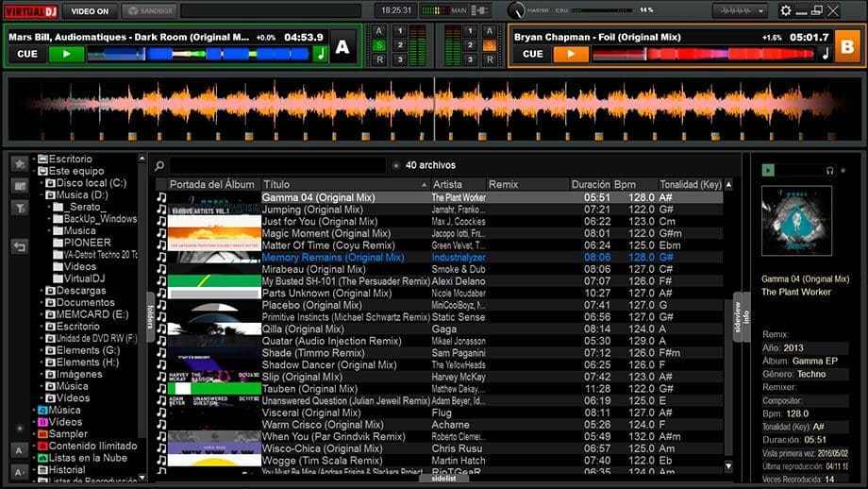The height and width of the screenshot is (489, 868).
Task: Open mixer mode icon beside MAIN
Action: tap(479, 10)
